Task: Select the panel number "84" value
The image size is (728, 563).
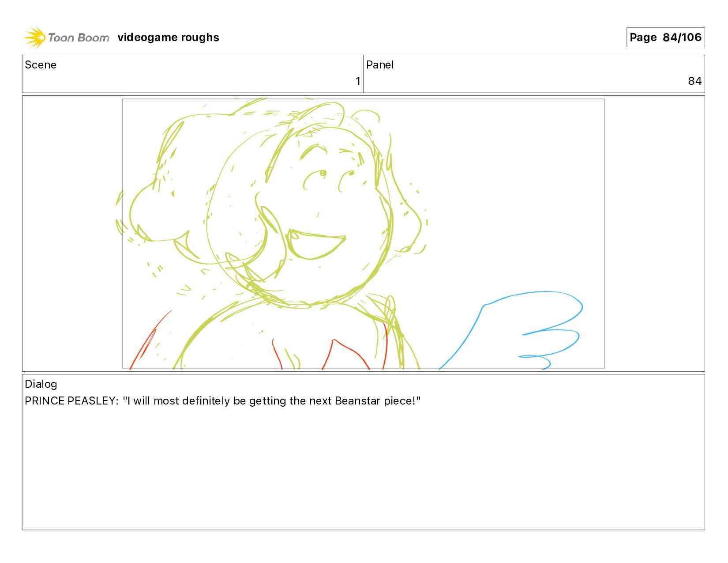Action: pos(694,81)
